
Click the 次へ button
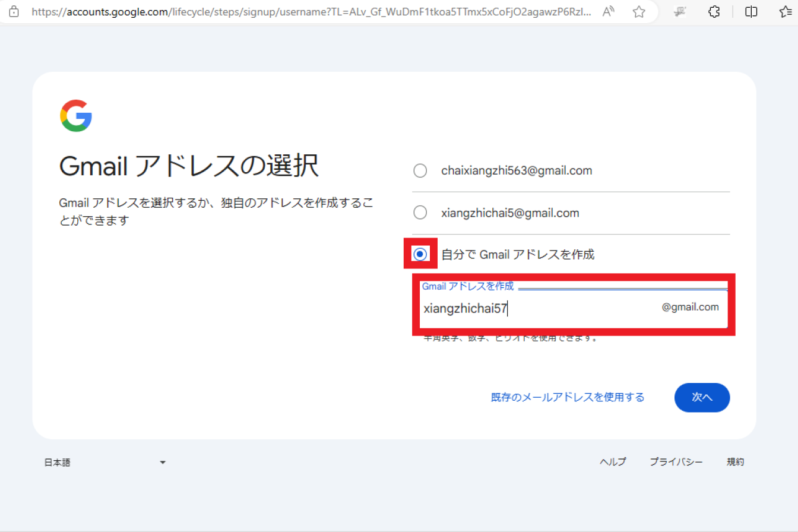[702, 397]
